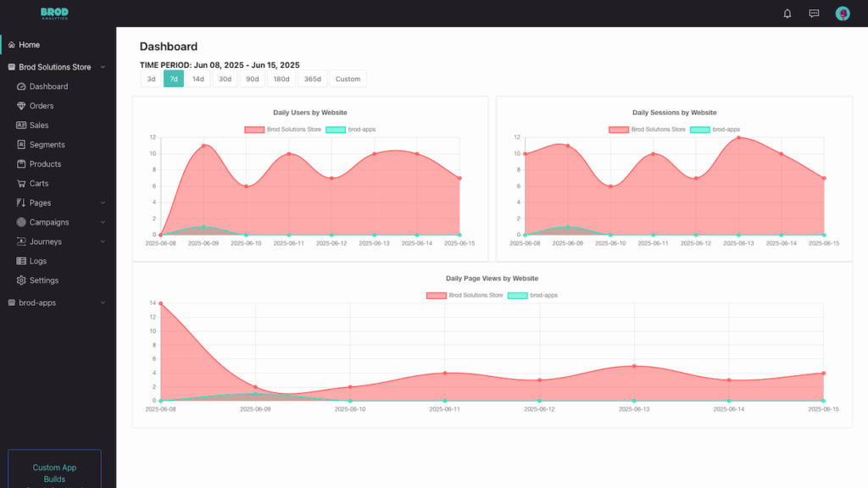The width and height of the screenshot is (868, 488).
Task: Open the Logs sidebar icon
Action: click(20, 260)
